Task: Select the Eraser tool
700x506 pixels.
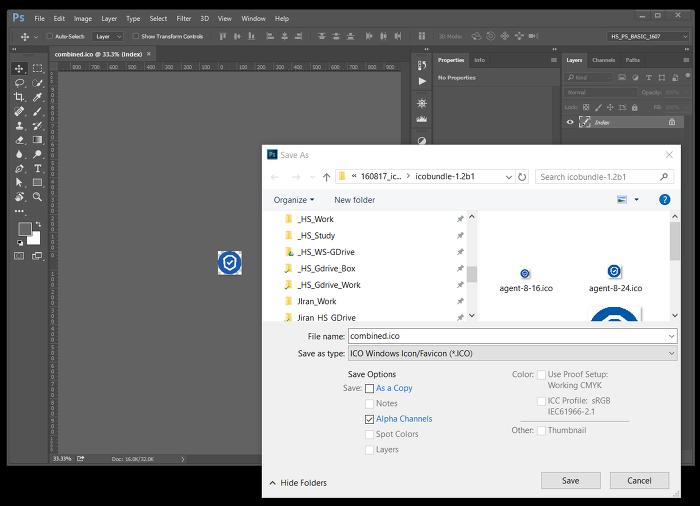Action: pyautogui.click(x=19, y=140)
